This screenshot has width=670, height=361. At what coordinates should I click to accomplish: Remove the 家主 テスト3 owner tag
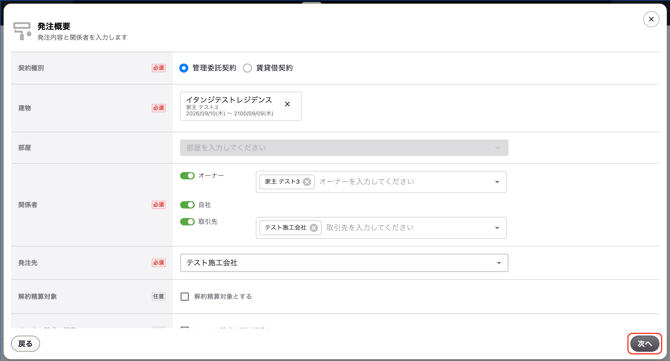307,182
